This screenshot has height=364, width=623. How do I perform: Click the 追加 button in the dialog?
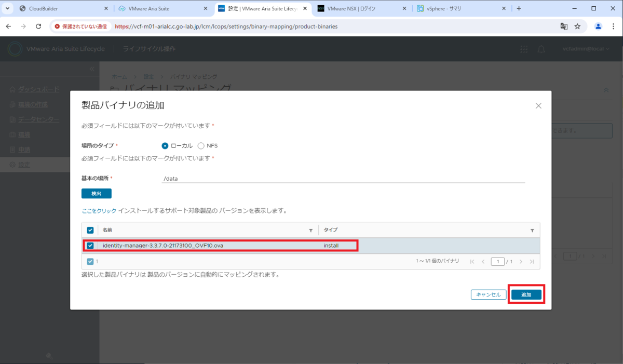click(x=526, y=294)
